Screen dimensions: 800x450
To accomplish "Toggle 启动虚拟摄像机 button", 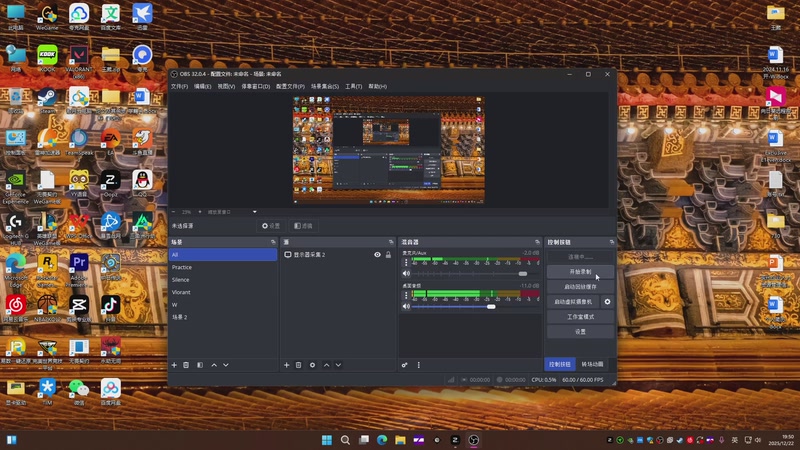I will (573, 302).
